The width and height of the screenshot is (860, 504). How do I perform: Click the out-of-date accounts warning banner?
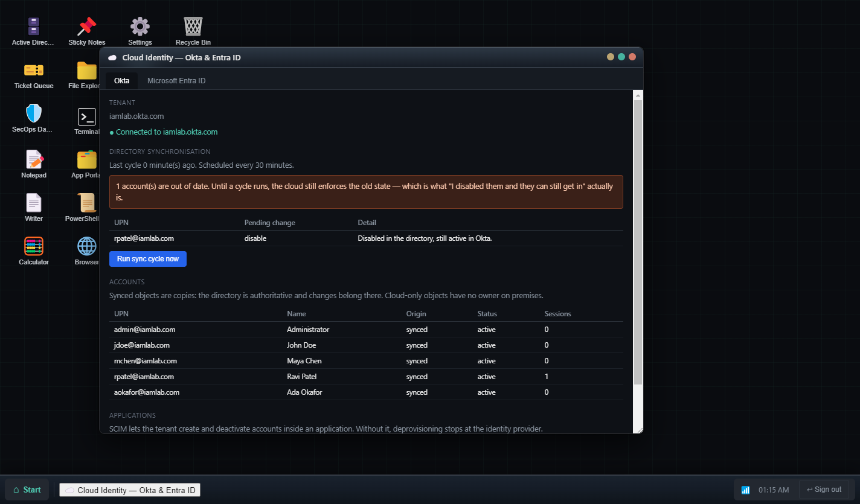point(366,192)
